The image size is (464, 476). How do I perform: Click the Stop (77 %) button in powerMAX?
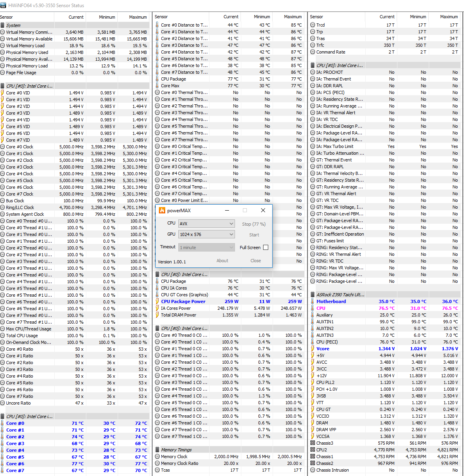click(254, 224)
